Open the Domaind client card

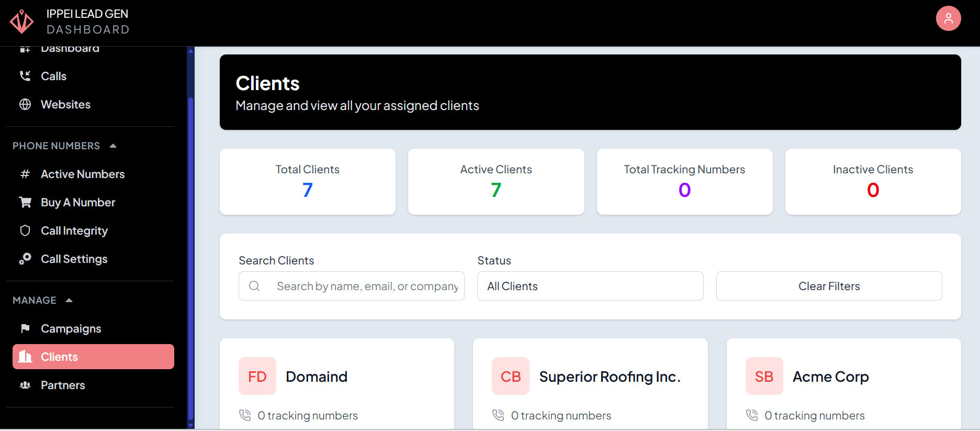337,385
